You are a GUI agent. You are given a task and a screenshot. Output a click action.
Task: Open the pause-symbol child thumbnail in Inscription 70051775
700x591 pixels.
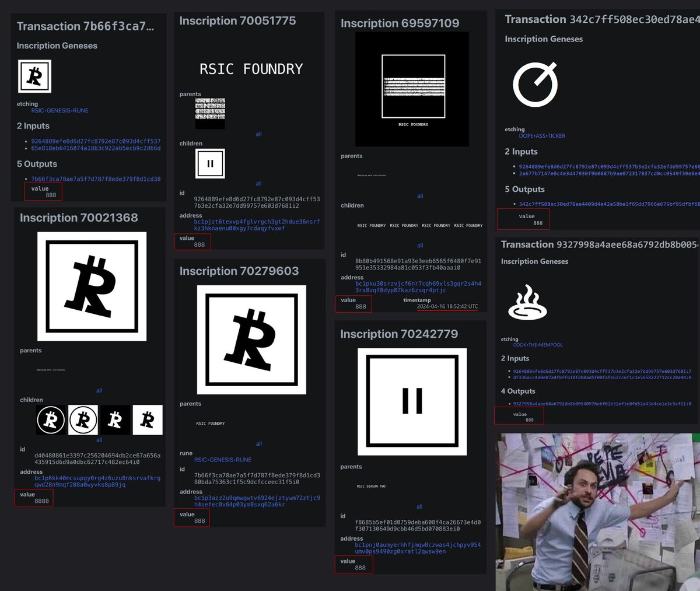[x=210, y=163]
